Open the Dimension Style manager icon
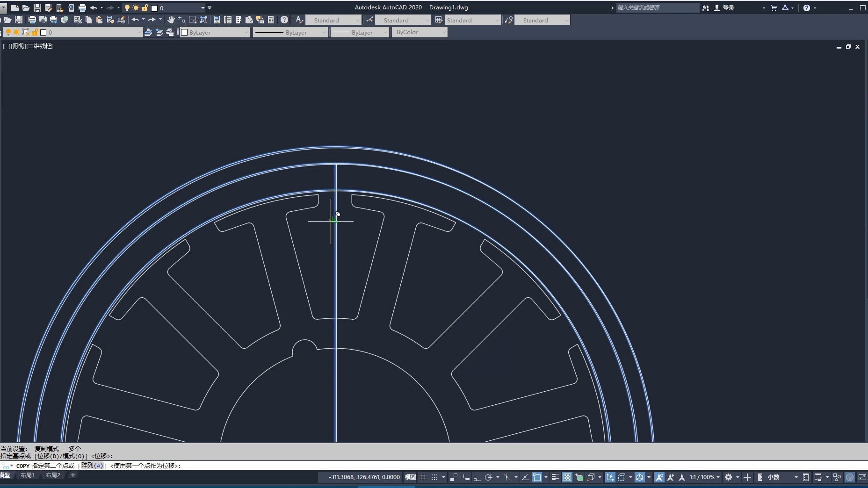 click(369, 20)
